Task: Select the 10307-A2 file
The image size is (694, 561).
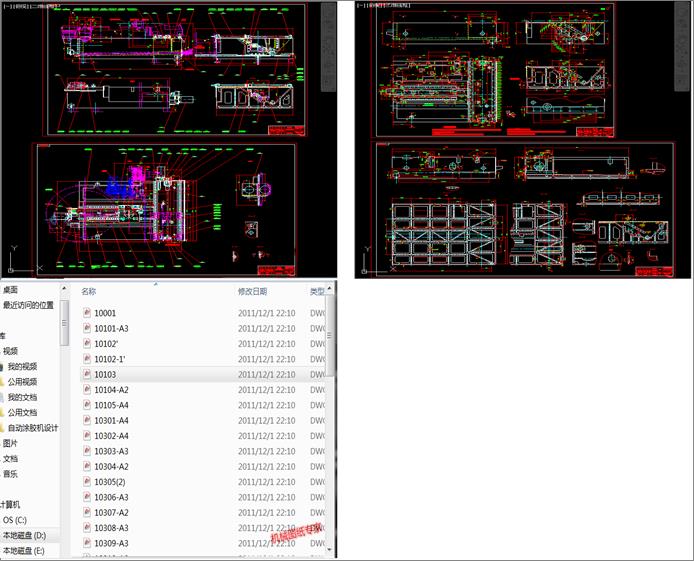Action: (x=111, y=513)
